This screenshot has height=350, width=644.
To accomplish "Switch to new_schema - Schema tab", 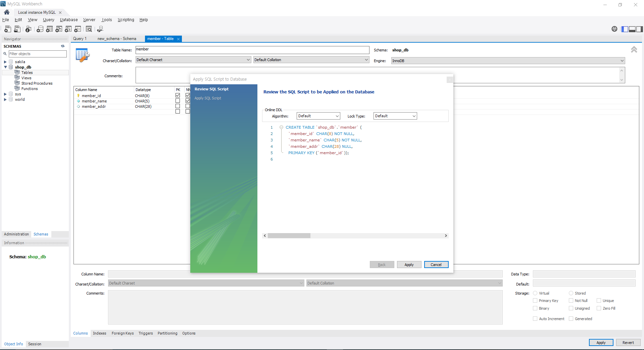I will tap(117, 39).
